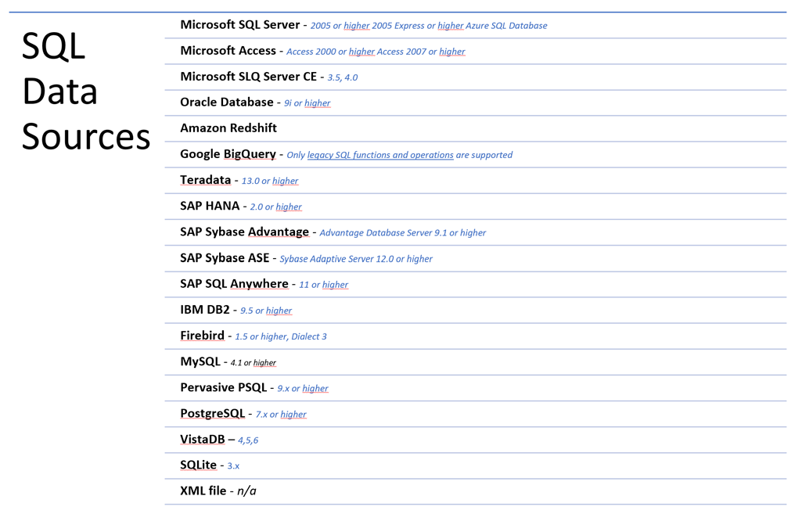
Task: Select the Teradata entry
Action: tap(475, 181)
